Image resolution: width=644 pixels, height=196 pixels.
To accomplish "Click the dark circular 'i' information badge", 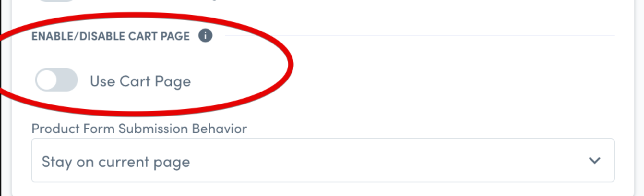I will pyautogui.click(x=205, y=35).
